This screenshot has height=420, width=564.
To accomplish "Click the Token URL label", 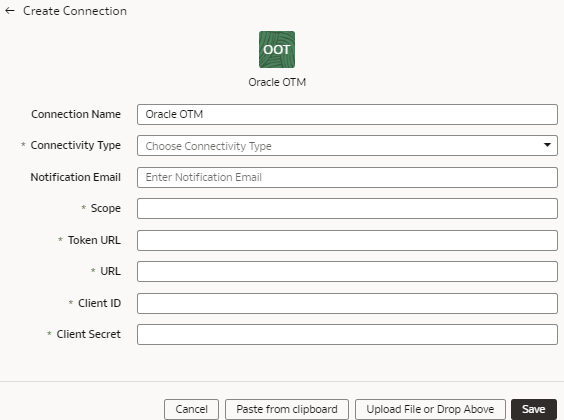I will (x=94, y=240).
